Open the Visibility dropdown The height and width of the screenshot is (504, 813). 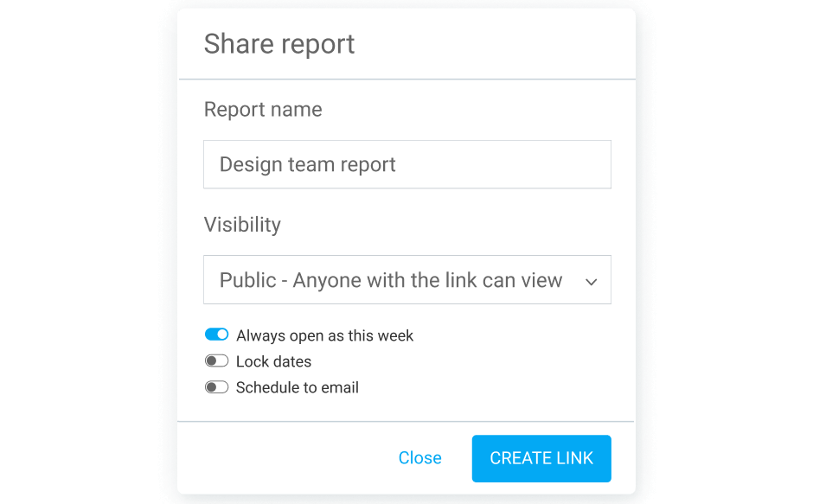click(406, 280)
